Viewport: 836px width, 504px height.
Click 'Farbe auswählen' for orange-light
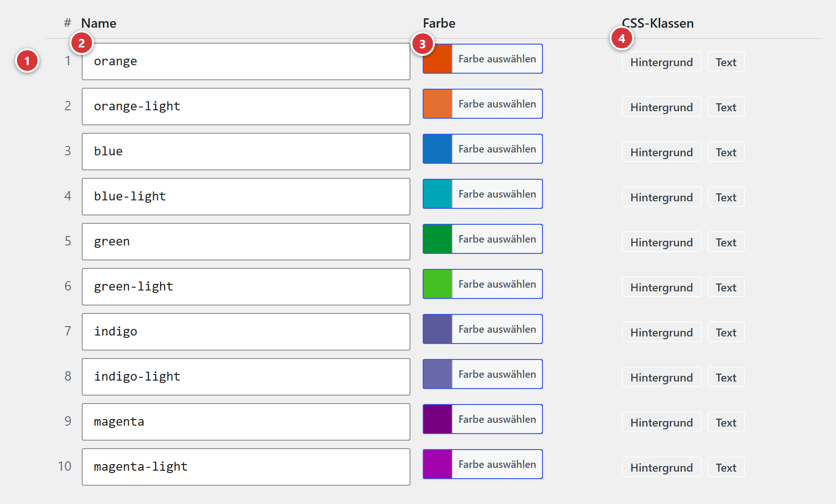pos(497,104)
